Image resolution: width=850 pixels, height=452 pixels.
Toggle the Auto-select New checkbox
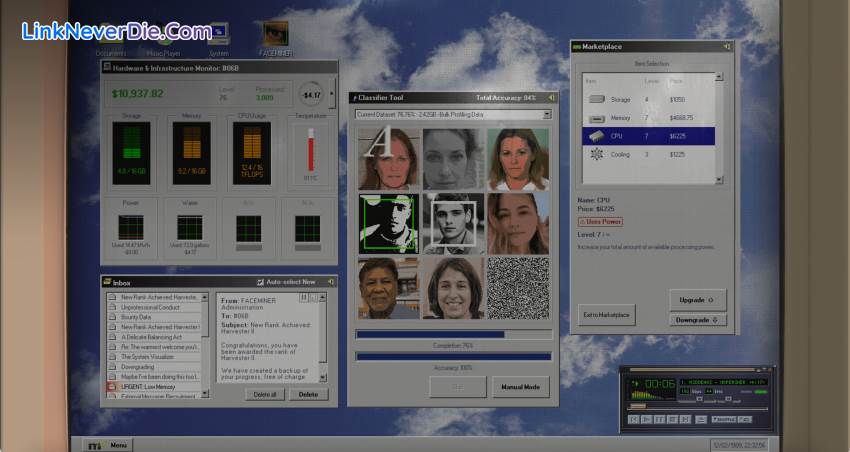[x=261, y=282]
